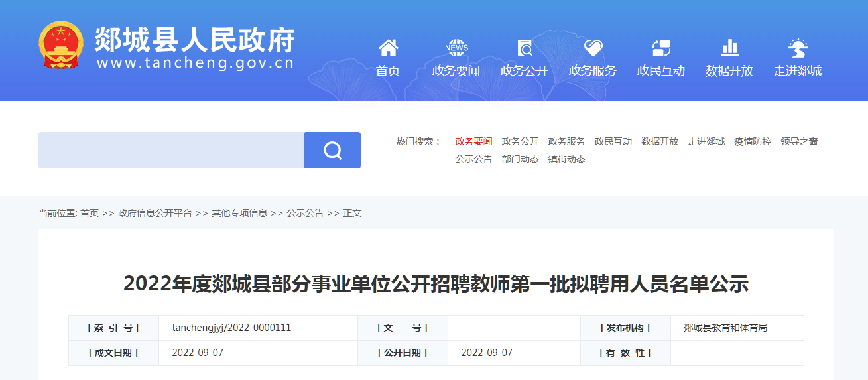Viewport: 868px width, 380px height.
Task: Open 政务公开 navigation label
Action: [x=525, y=70]
